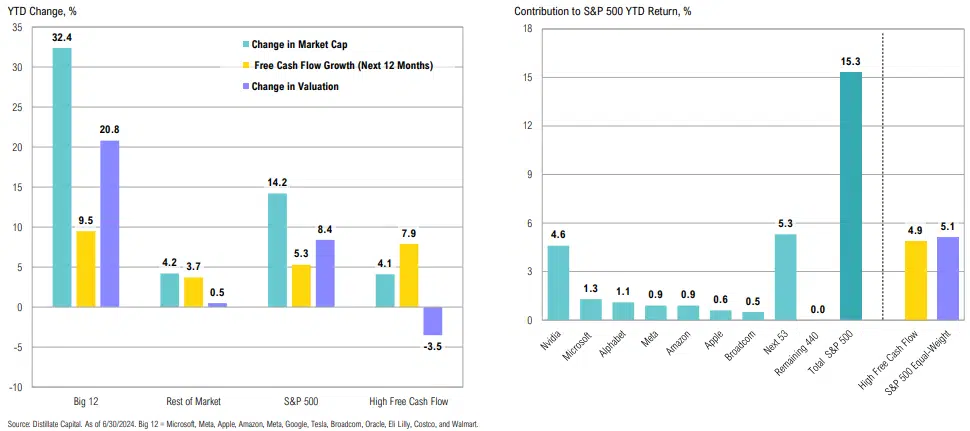Click the YTD Change, % chart title
Viewport: 970px width, 431px height.
pos(44,11)
